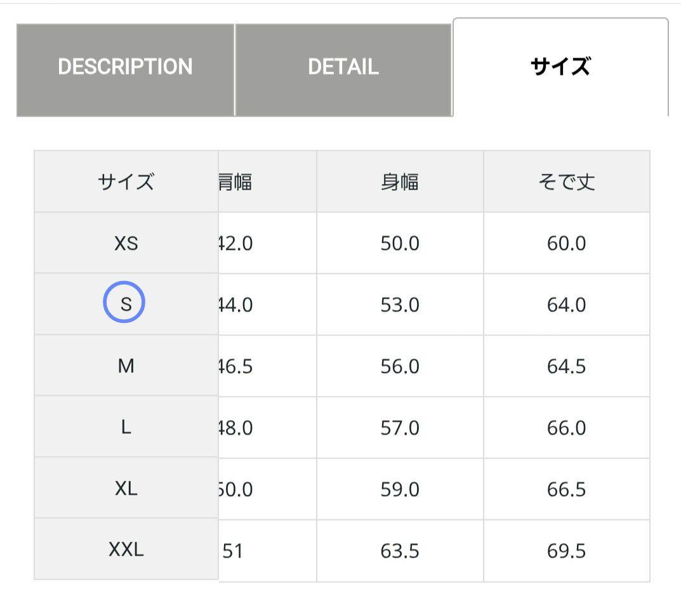
Task: Click the 64.5 そで丈 value for M
Action: pyautogui.click(x=565, y=365)
